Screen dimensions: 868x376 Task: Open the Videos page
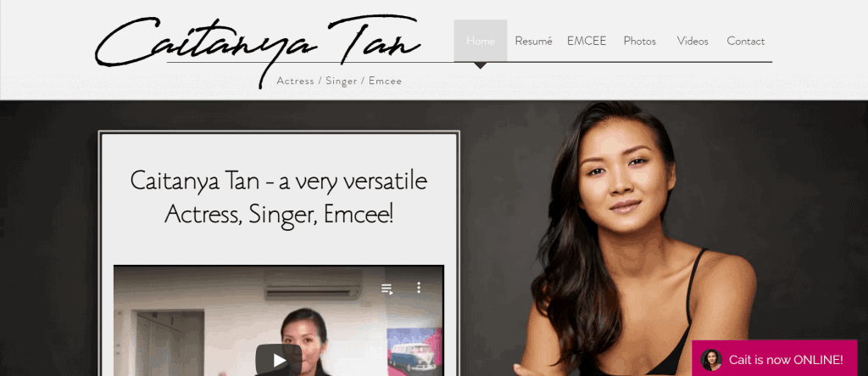[x=693, y=41]
